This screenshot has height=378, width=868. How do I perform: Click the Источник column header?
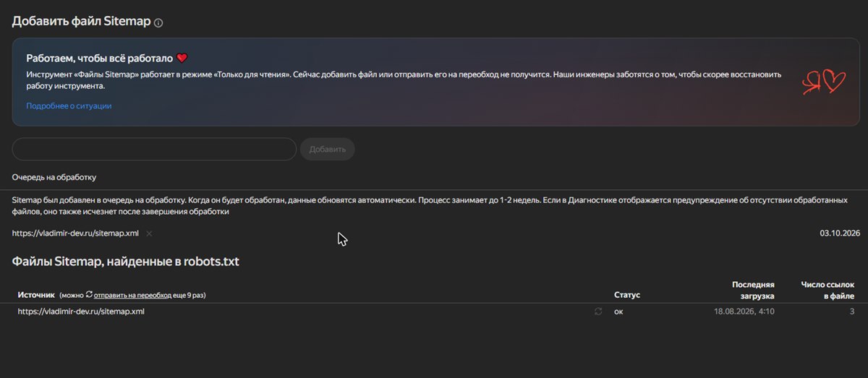[x=36, y=295]
